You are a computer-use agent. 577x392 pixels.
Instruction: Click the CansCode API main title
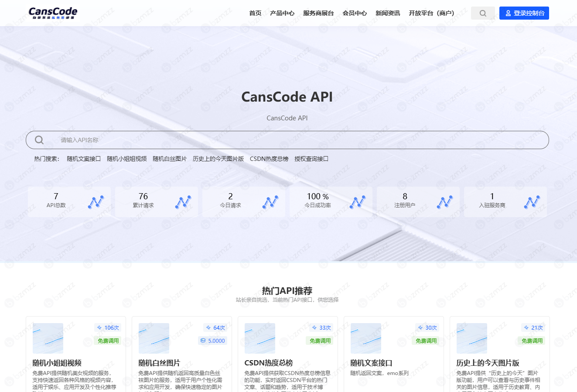tap(287, 97)
